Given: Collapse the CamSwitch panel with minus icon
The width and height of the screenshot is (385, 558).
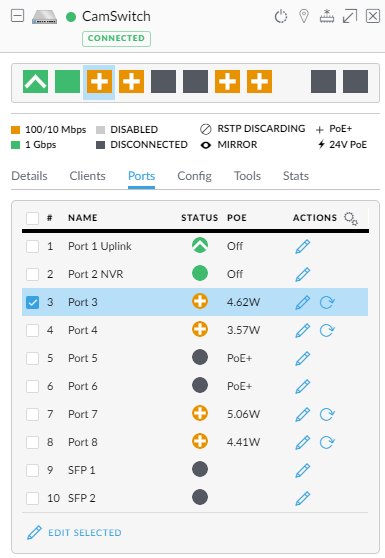Looking at the screenshot, I should tap(17, 16).
